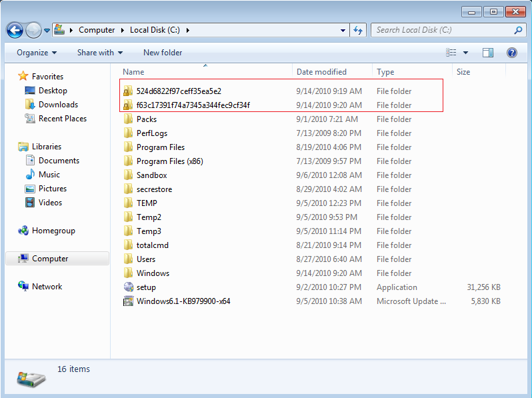Click the Videos filmstrip icon

30,203
